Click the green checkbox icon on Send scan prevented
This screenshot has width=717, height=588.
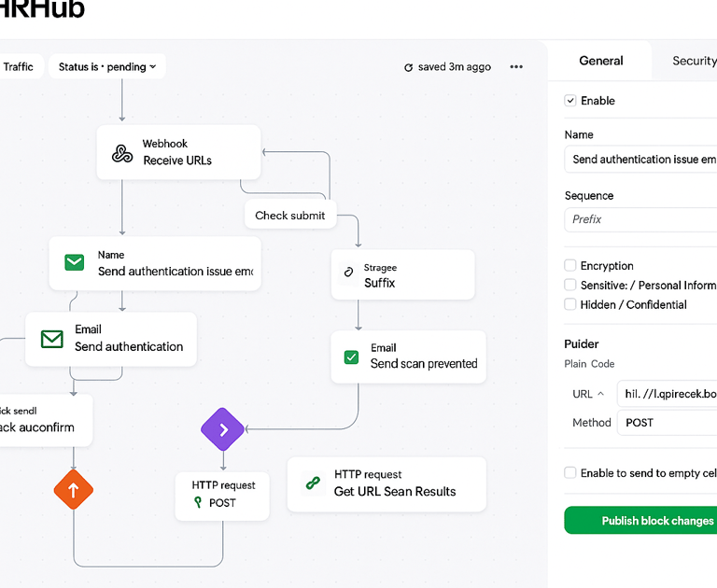[x=351, y=357]
